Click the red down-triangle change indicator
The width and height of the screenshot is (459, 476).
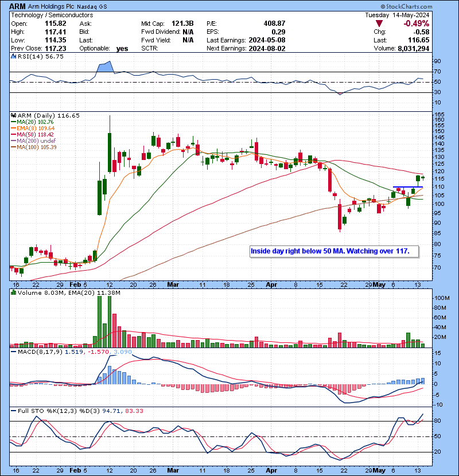pyautogui.click(x=379, y=24)
